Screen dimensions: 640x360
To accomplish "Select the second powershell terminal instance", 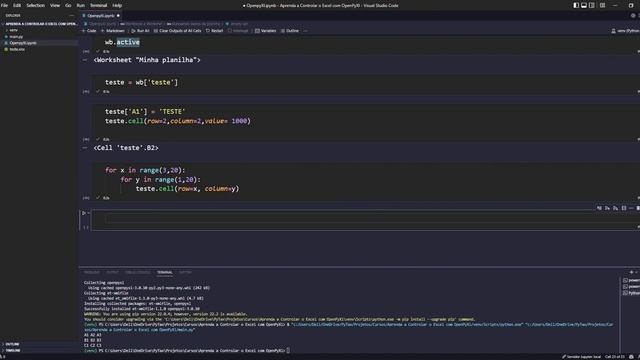I will pos(631,287).
